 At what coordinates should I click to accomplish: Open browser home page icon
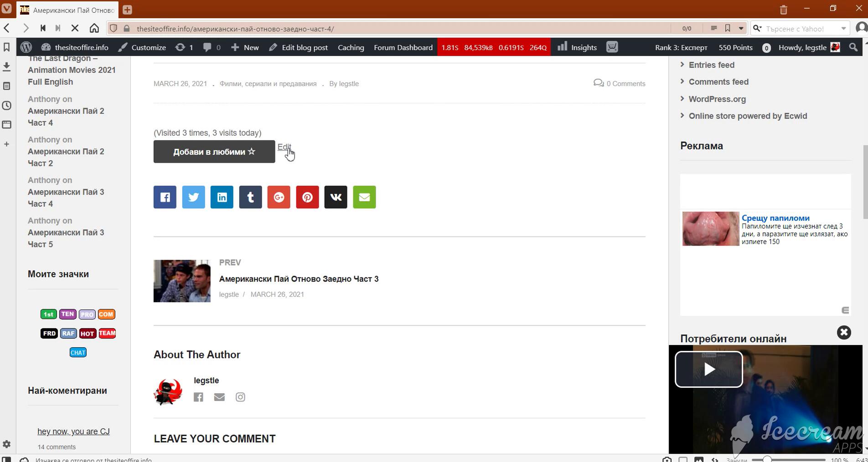pos(94,28)
